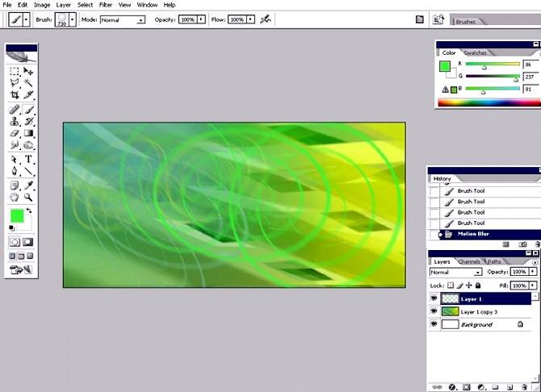Select the Motion Blur history state
Image resolution: width=541 pixels, height=392 pixels.
(x=475, y=234)
